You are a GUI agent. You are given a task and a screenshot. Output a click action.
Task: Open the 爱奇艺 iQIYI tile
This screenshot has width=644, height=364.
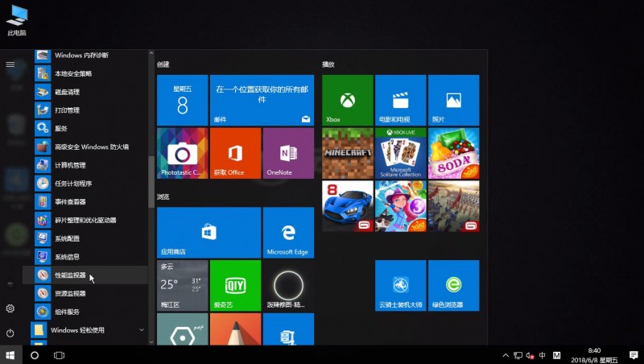(235, 286)
